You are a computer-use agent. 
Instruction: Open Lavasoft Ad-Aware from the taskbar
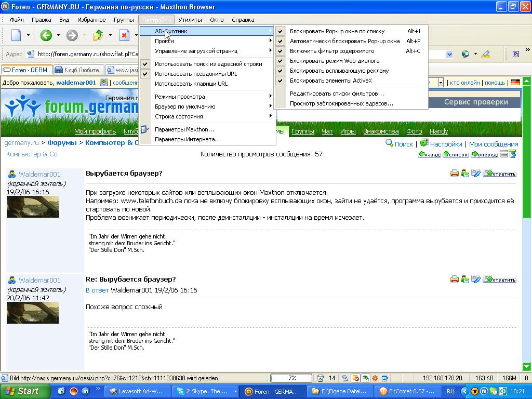point(137,391)
